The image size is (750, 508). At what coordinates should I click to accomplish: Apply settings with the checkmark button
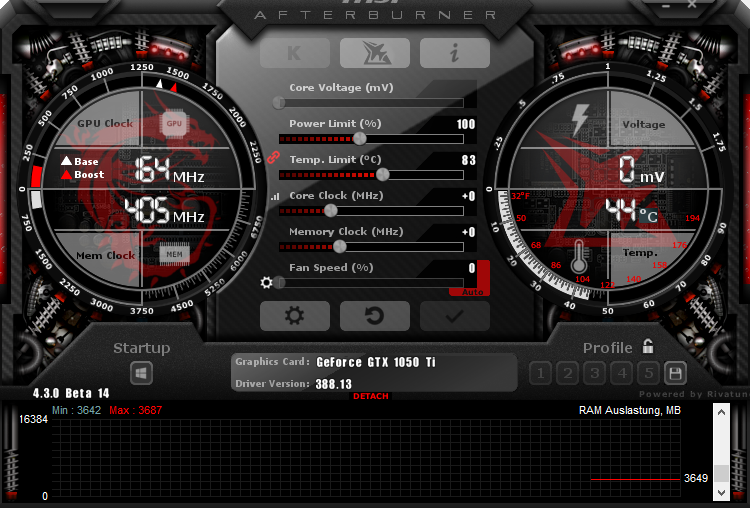[454, 316]
